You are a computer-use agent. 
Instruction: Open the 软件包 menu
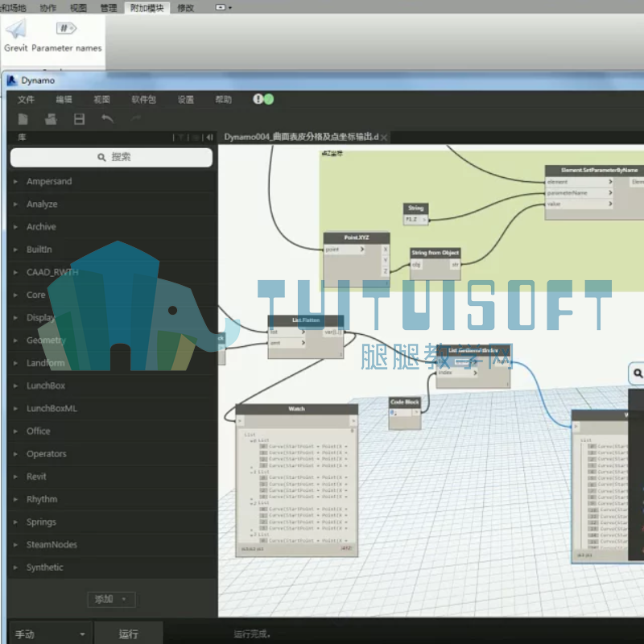coord(143,99)
